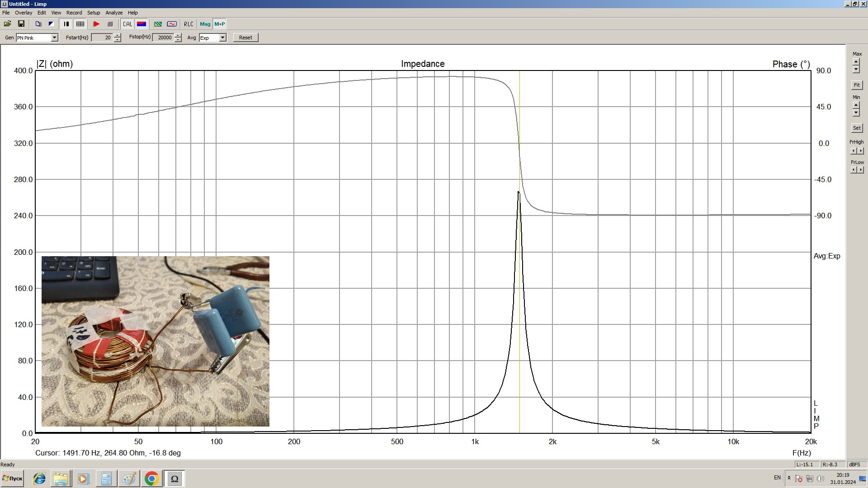Stop recording with the gray square icon

click(x=110, y=24)
